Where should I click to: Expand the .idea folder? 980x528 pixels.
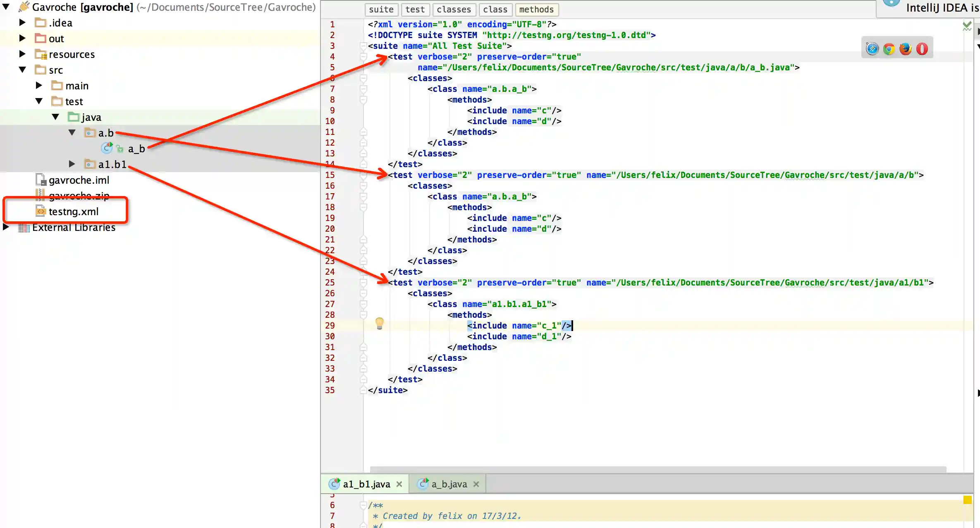(23, 22)
